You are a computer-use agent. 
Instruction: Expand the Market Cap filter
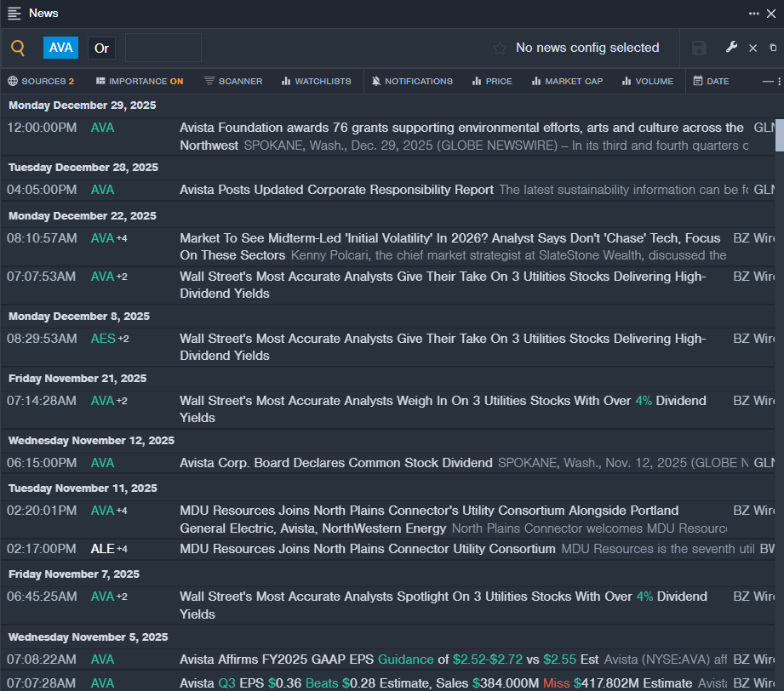(567, 82)
